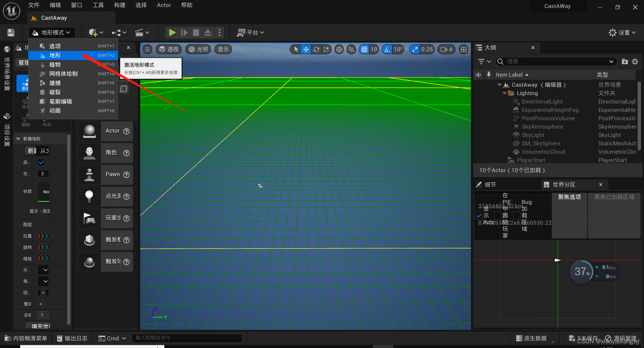Open the outliner settings gear
Screen dimensions: 644x348
(x=635, y=62)
